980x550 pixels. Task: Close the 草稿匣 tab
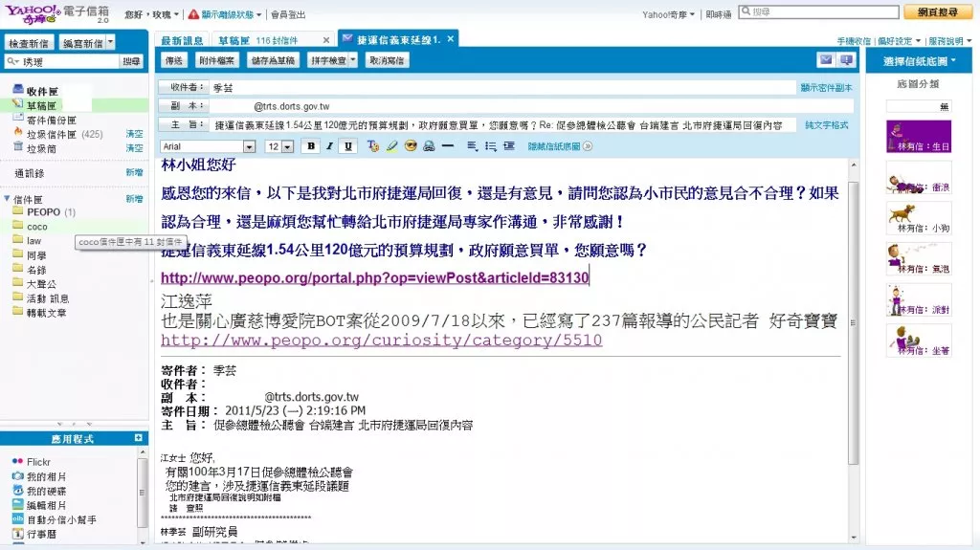point(325,40)
